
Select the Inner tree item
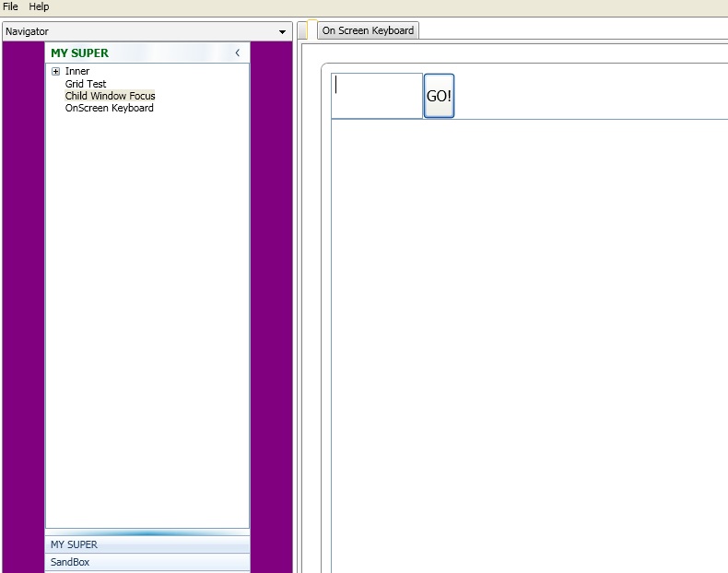pos(77,71)
